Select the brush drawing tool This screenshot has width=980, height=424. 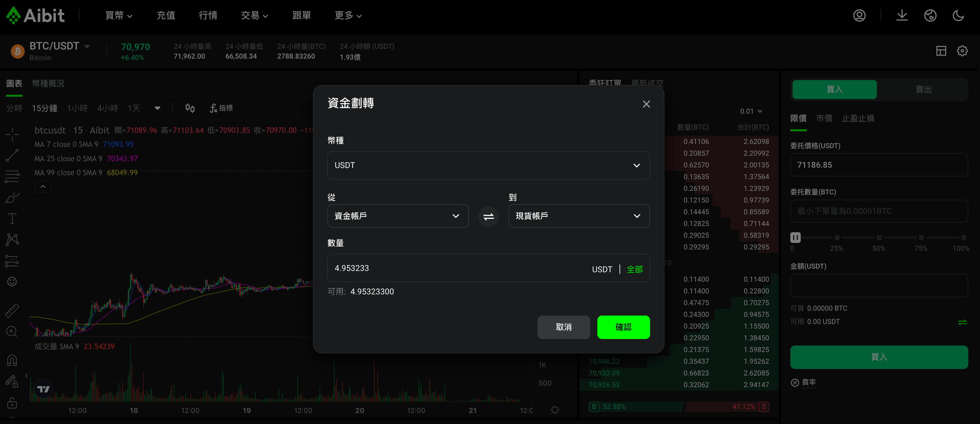(x=12, y=198)
